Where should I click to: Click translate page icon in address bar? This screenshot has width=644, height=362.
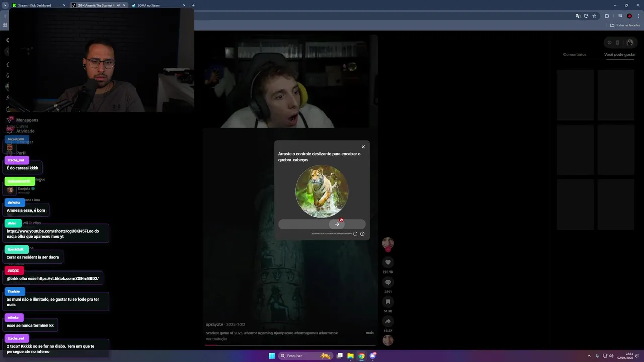578,16
